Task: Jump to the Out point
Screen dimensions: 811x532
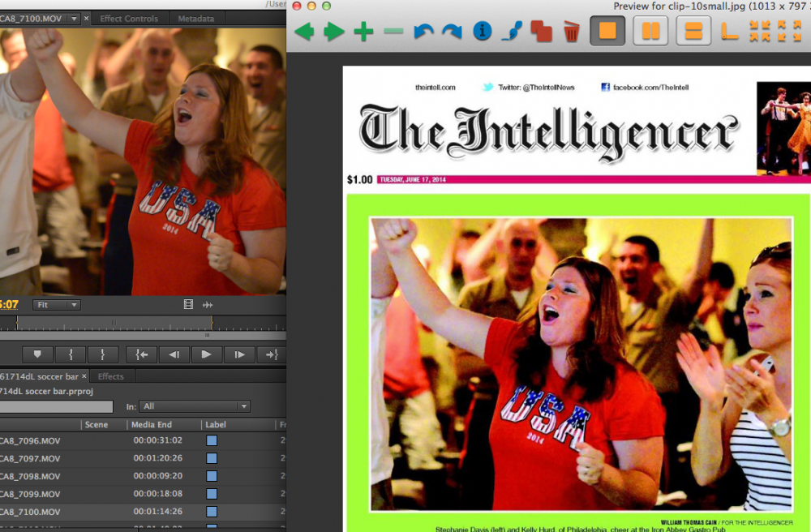Action: pos(272,354)
